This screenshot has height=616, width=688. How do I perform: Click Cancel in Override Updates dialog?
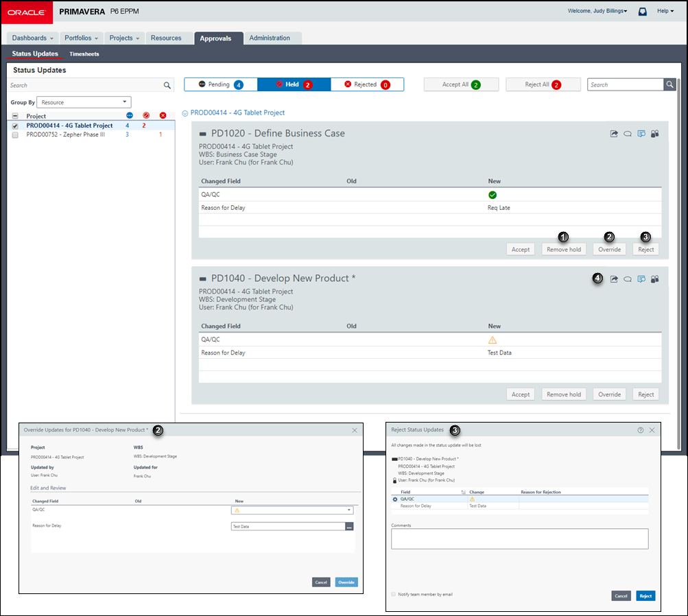(x=321, y=582)
